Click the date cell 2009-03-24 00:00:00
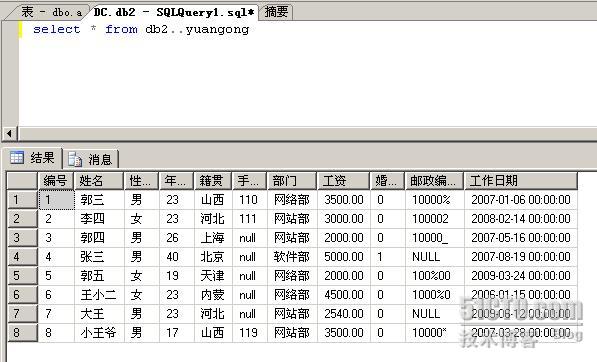Viewport: 597px width, 362px height. [x=521, y=276]
